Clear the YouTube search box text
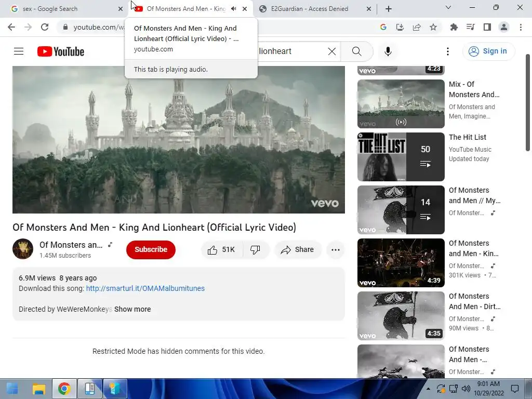This screenshot has width=532, height=399. [332, 51]
